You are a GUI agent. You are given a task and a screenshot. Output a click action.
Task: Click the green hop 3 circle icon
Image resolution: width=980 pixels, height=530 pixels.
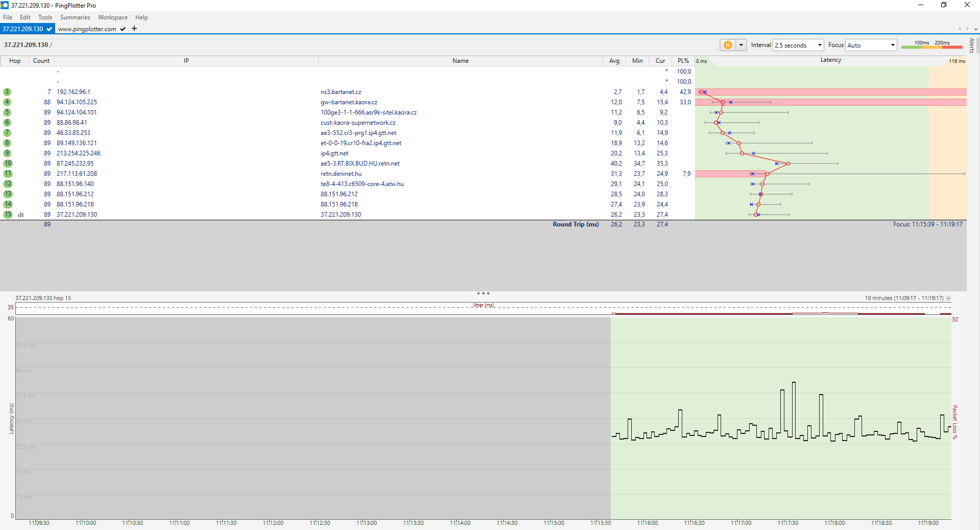point(7,92)
